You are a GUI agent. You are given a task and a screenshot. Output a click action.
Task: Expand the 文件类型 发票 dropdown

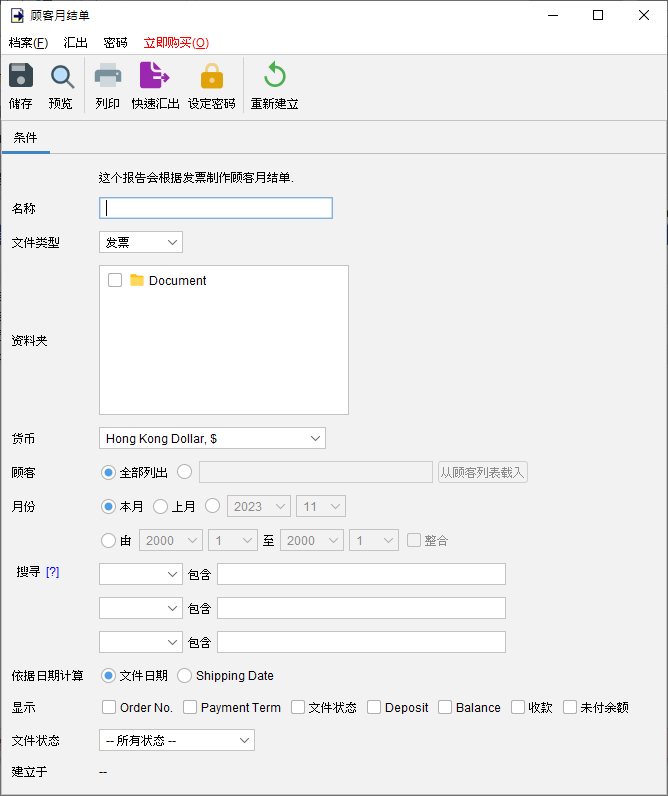coord(141,243)
